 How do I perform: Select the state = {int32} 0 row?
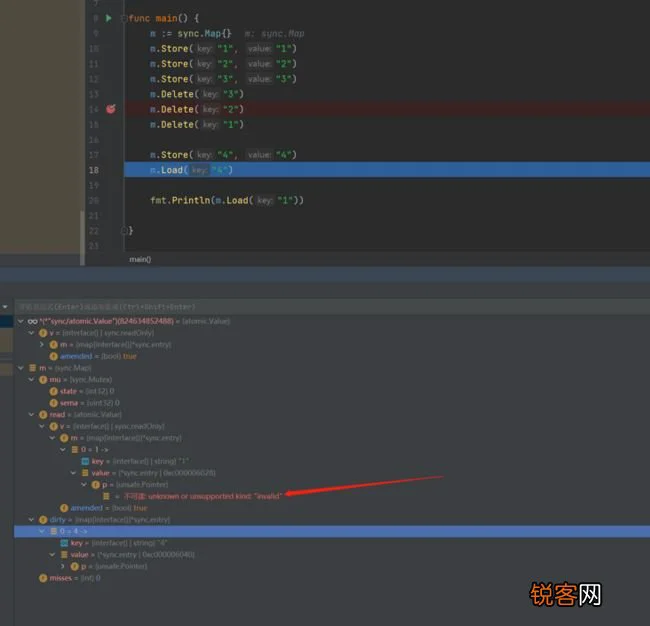coord(332,391)
